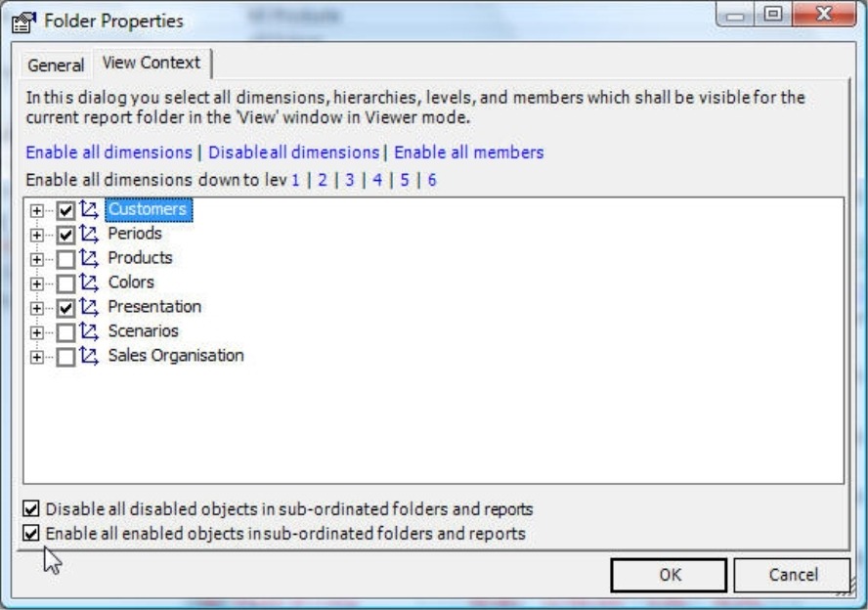This screenshot has height=610, width=868.
Task: Select the View Context tab
Action: tap(152, 63)
